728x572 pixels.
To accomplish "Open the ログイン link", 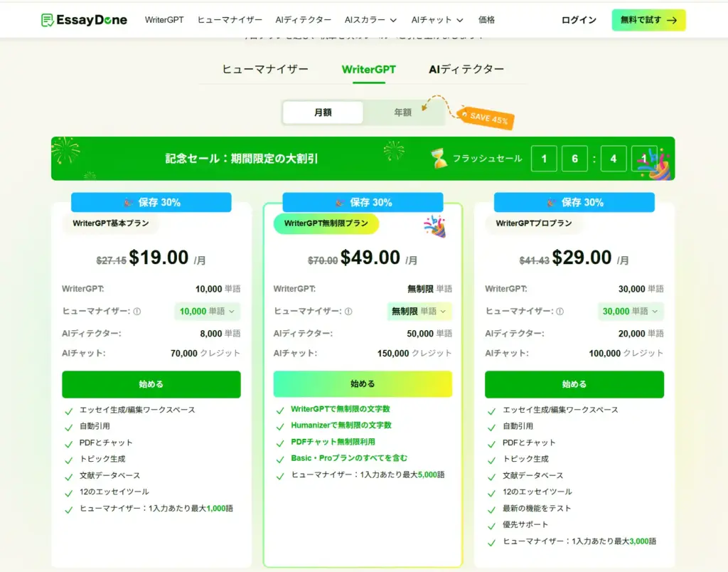I will pos(579,20).
